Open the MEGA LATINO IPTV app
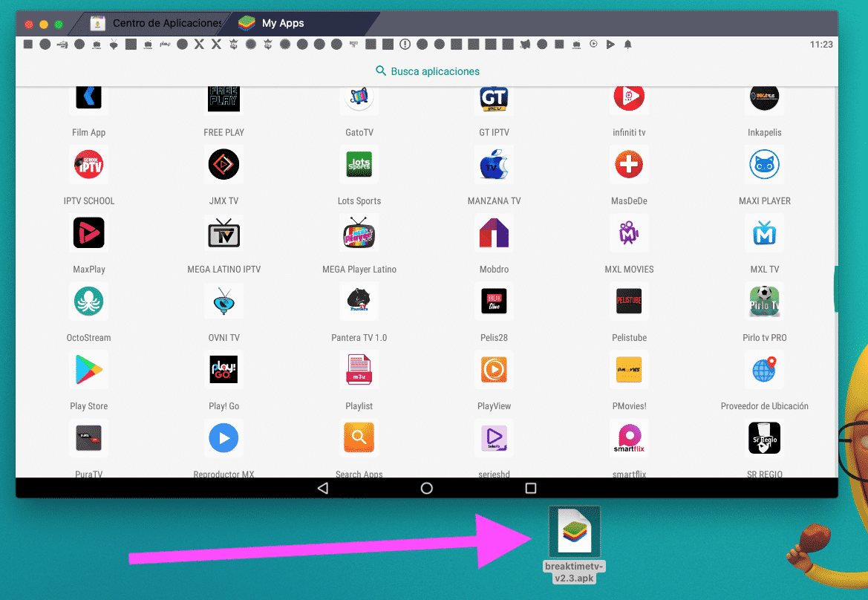Viewport: 868px width, 600px height. pos(223,234)
